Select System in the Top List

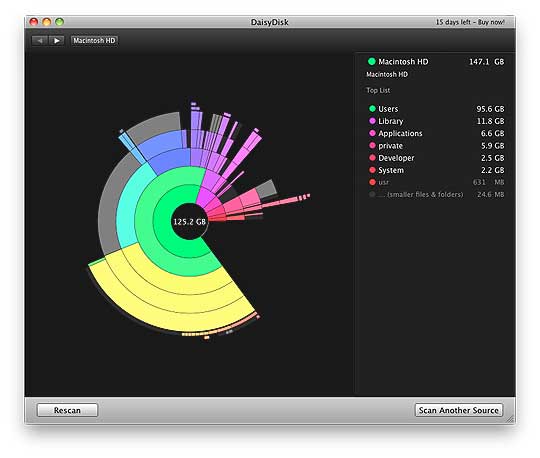[x=436, y=170]
